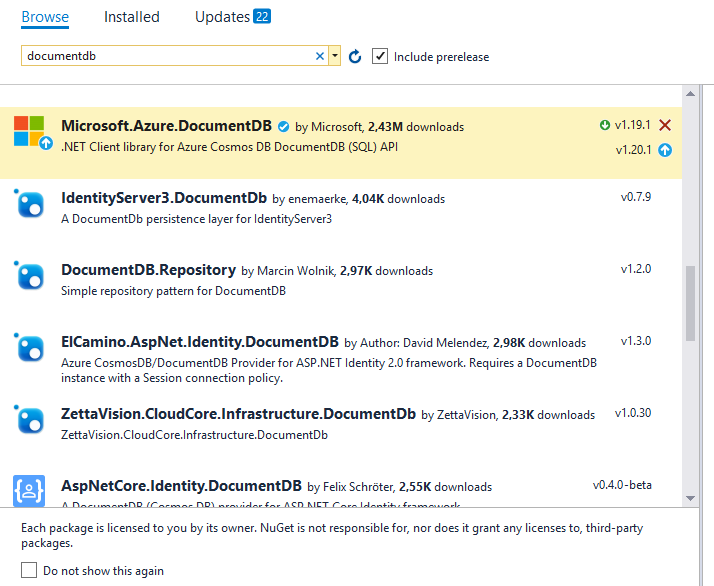Screen dimensions: 714x586
Task: Click the v1.19.1 installed version text
Action: 632,125
